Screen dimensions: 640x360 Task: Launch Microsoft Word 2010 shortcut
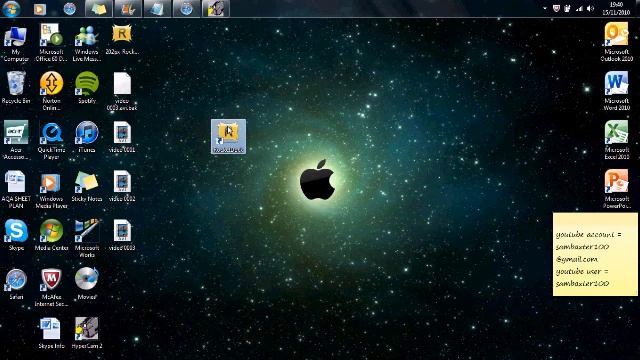(x=616, y=91)
